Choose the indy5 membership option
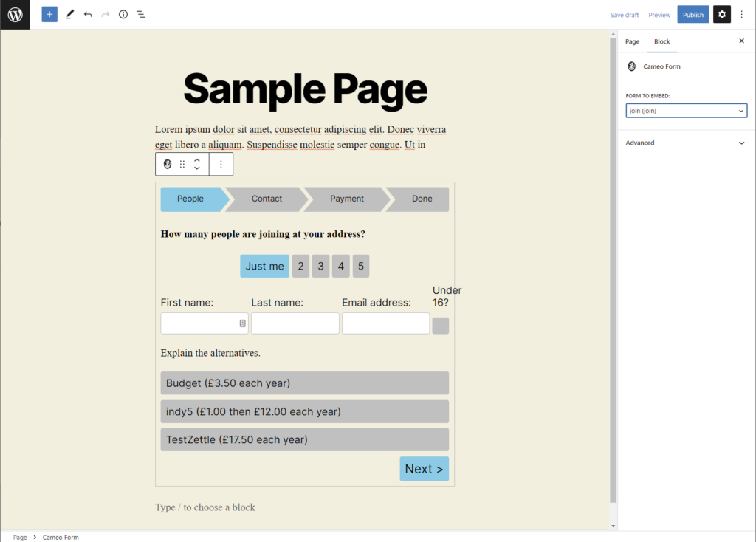 tap(305, 411)
